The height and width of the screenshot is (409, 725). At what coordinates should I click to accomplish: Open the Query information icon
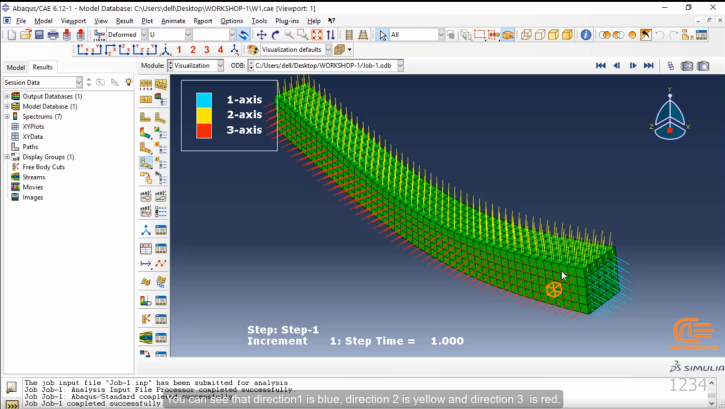click(586, 35)
